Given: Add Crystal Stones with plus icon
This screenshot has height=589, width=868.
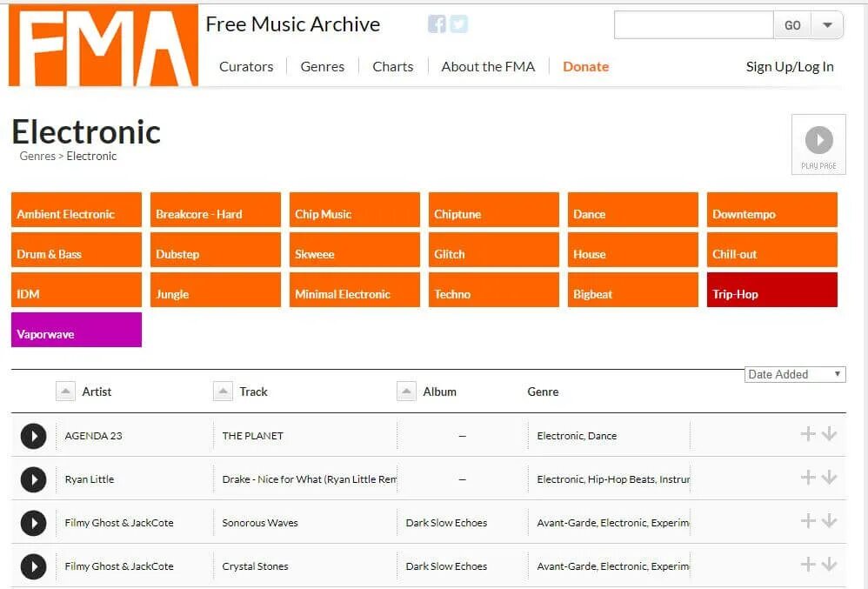Looking at the screenshot, I should coord(808,564).
